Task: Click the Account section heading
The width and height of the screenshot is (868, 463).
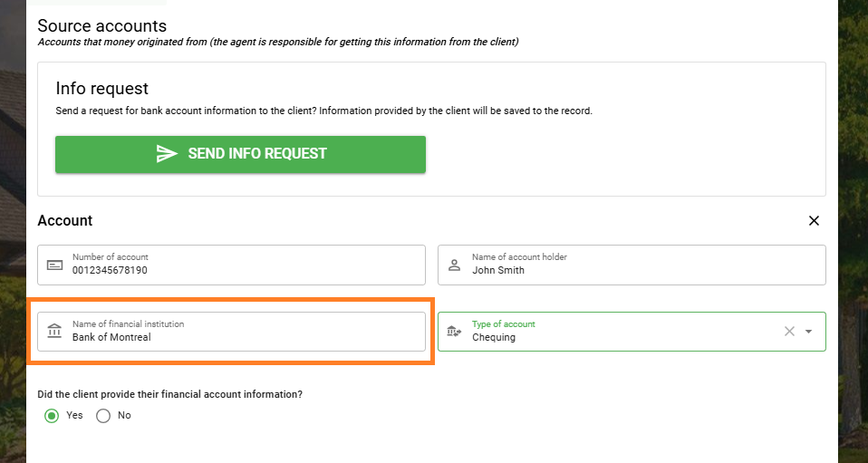Action: [x=64, y=220]
